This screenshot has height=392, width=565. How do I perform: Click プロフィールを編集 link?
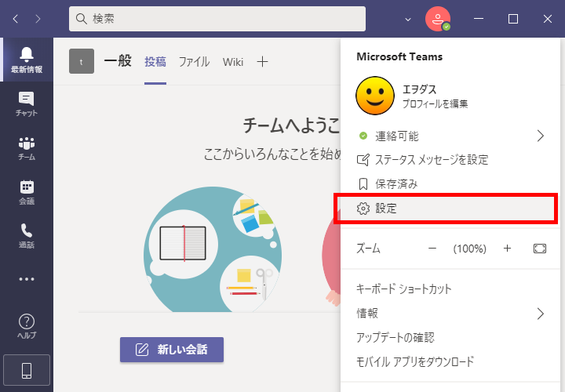click(x=435, y=104)
